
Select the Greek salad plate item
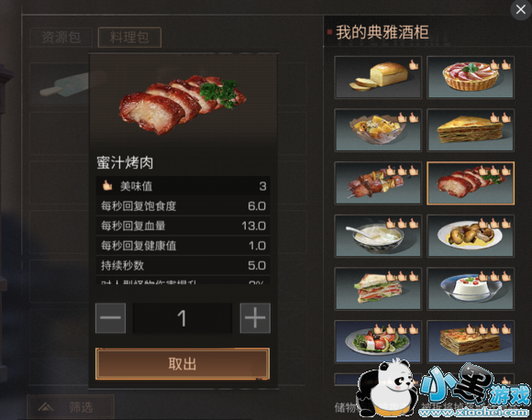pos(378,342)
